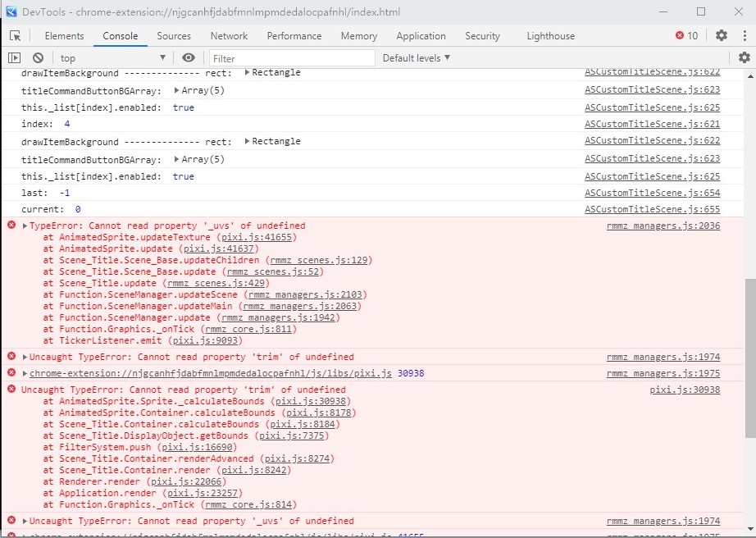Open the Application tab
The width and height of the screenshot is (756, 538).
tap(421, 35)
